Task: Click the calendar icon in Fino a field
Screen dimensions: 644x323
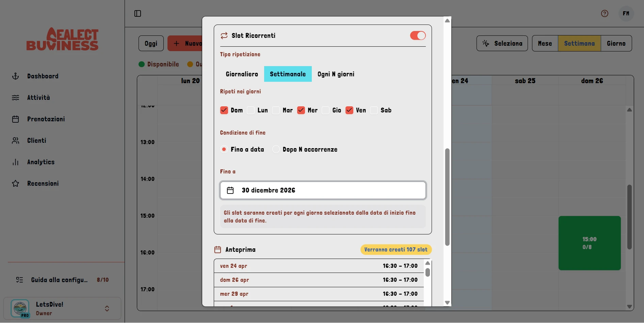Action: tap(230, 190)
